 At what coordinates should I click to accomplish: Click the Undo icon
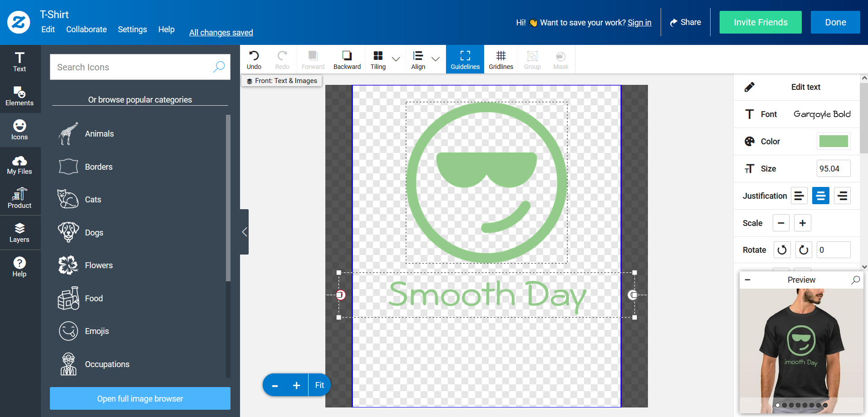[x=254, y=60]
